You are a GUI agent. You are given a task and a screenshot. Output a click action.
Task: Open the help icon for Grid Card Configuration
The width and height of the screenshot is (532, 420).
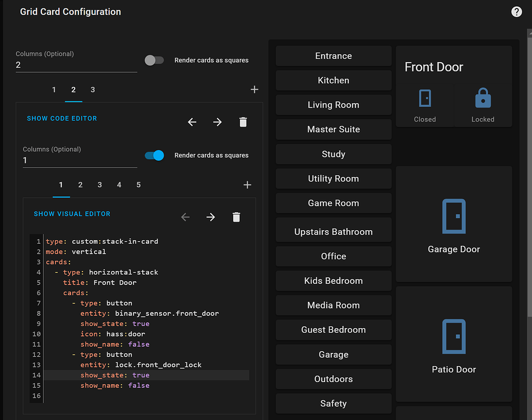click(516, 12)
